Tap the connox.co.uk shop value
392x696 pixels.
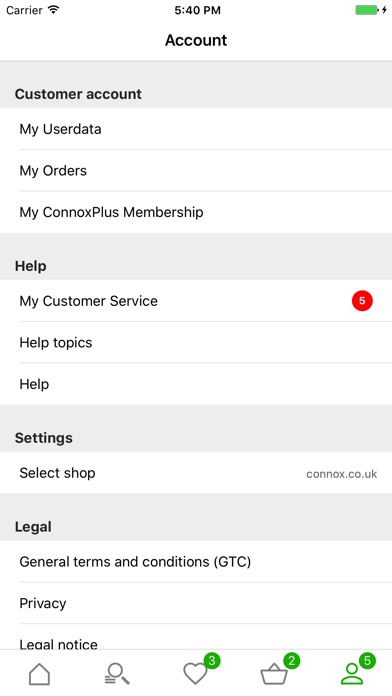[x=341, y=474]
